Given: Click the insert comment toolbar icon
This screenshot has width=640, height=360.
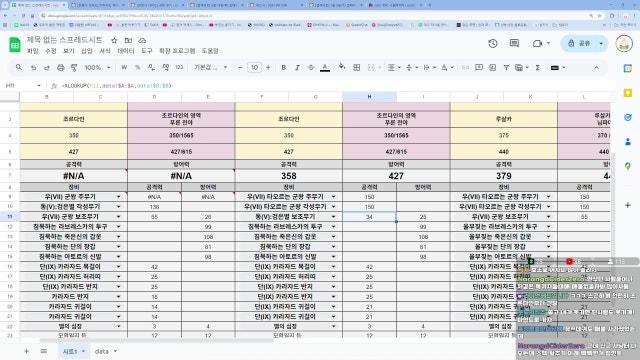Looking at the screenshot, I should tap(479, 67).
